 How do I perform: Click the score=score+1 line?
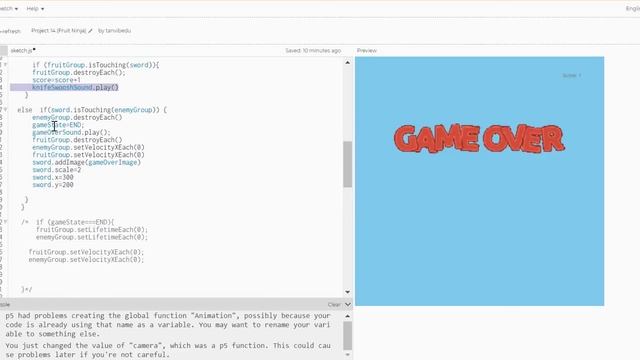click(x=56, y=80)
